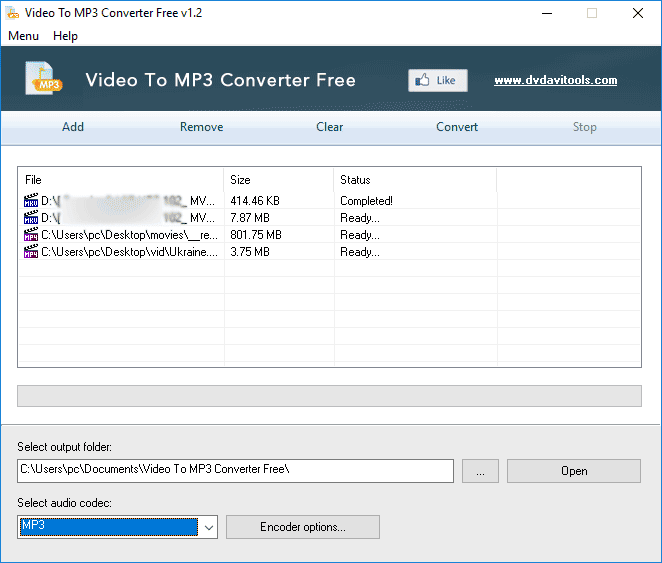This screenshot has height=563, width=662.
Task: Minimize the converter window
Action: 547,13
